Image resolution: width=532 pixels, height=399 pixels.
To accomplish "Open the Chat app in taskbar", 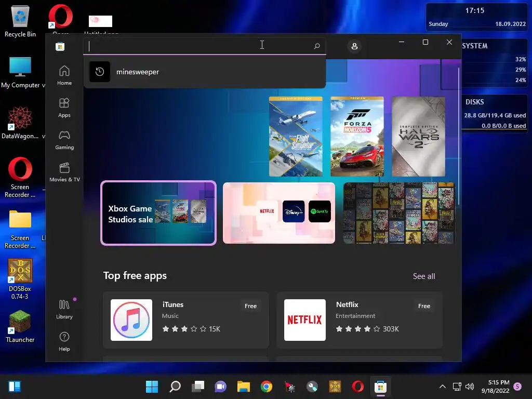I will click(220, 387).
